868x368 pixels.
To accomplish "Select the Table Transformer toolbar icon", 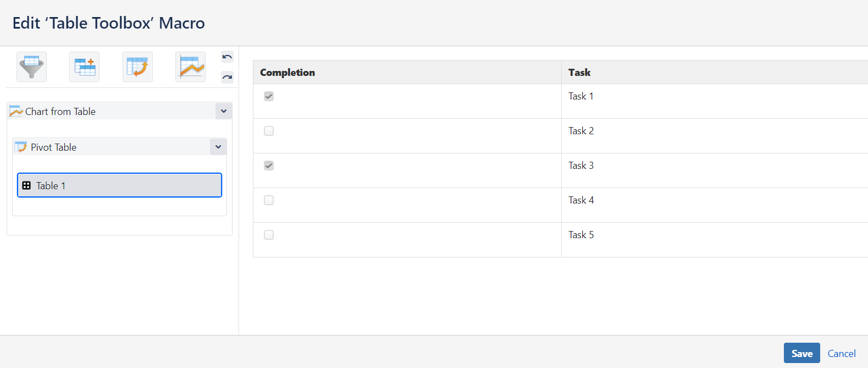I will point(84,66).
